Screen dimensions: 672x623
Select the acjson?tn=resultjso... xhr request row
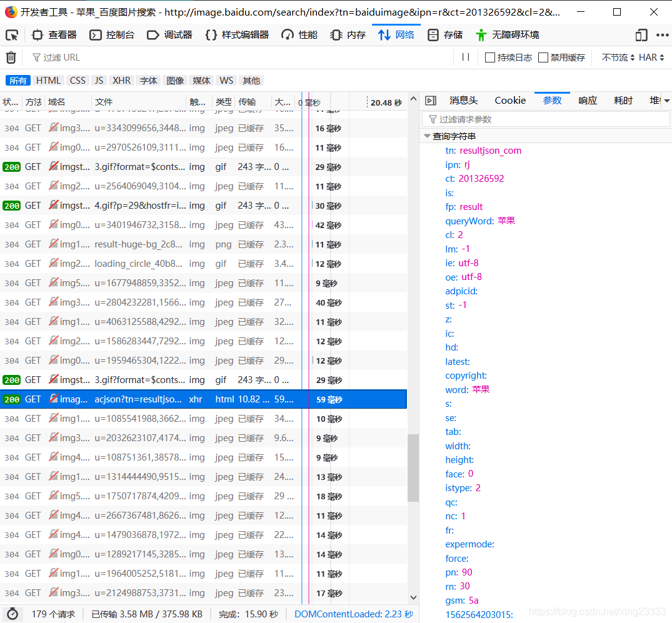[x=203, y=399]
